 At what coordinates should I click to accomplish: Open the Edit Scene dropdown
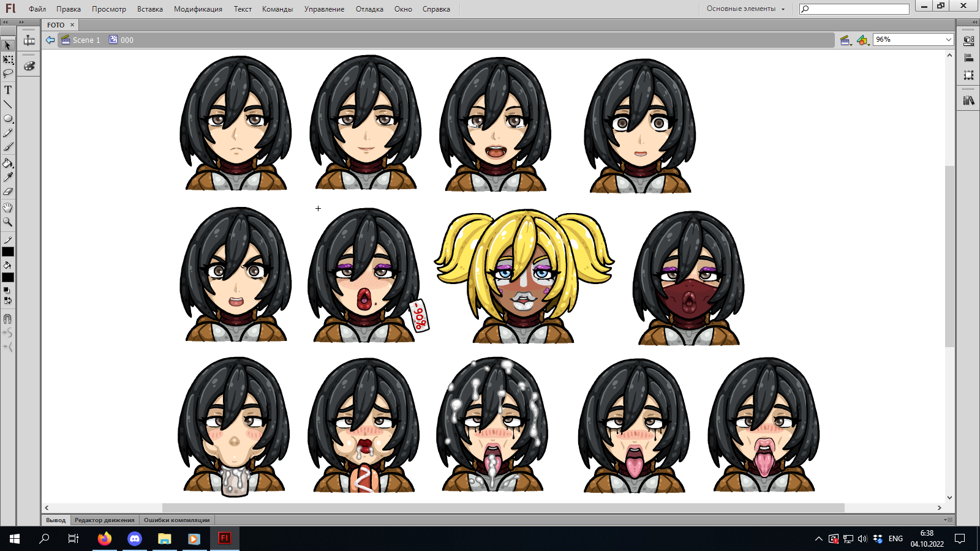point(846,40)
